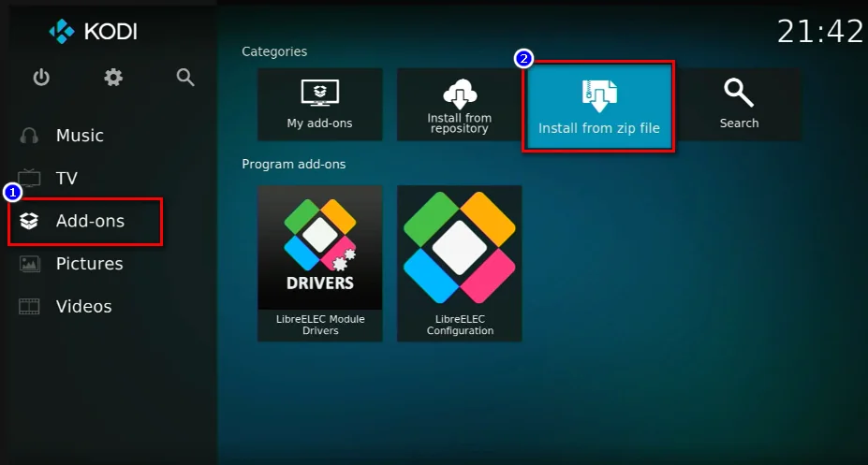Select TV in the main menu

pyautogui.click(x=66, y=178)
